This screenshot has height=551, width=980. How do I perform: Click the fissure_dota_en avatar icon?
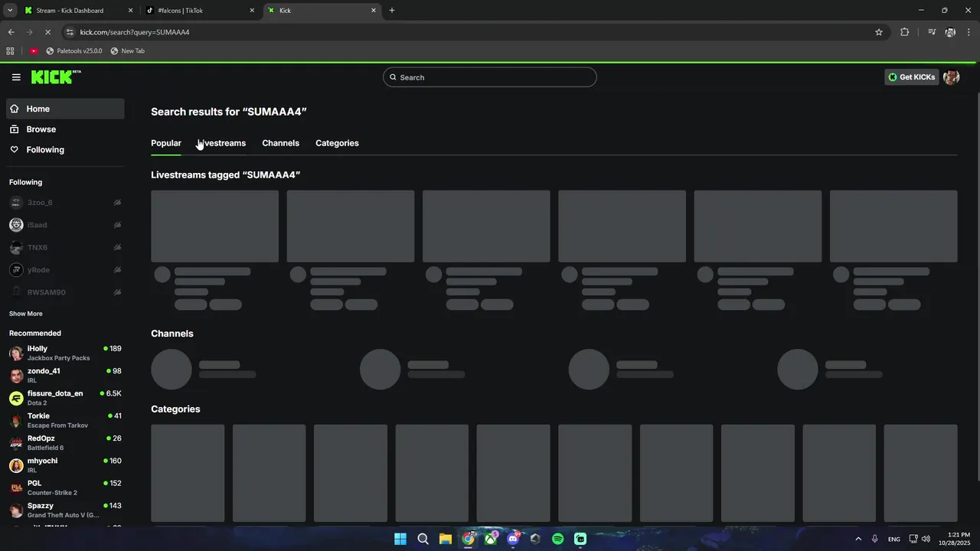16,398
